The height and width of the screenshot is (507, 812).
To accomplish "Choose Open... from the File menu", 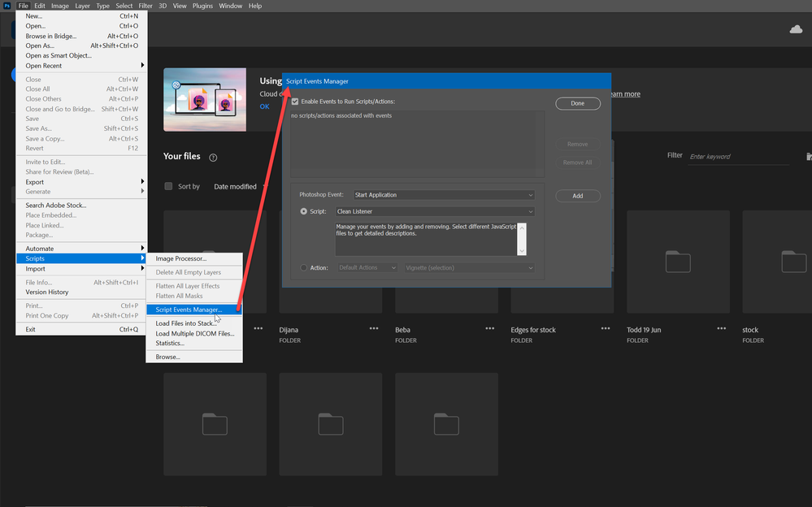I will coord(81,26).
